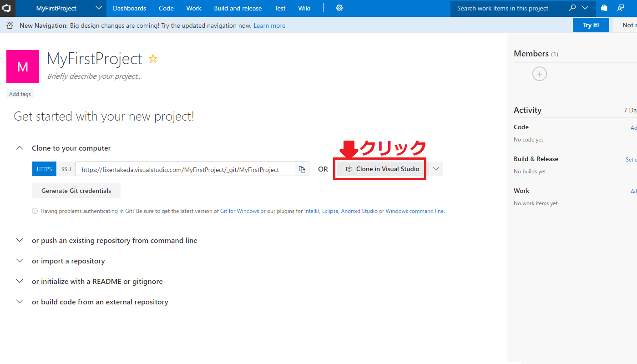The height and width of the screenshot is (364, 637).
Task: Open dropdown arrow next to Clone in Visual Studio
Action: (436, 169)
